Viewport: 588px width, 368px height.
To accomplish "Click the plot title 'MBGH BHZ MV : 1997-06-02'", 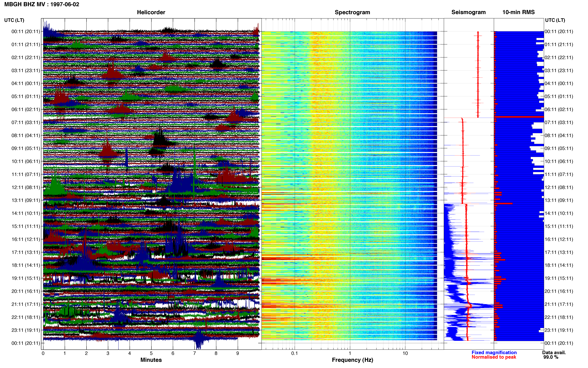I will (42, 4).
